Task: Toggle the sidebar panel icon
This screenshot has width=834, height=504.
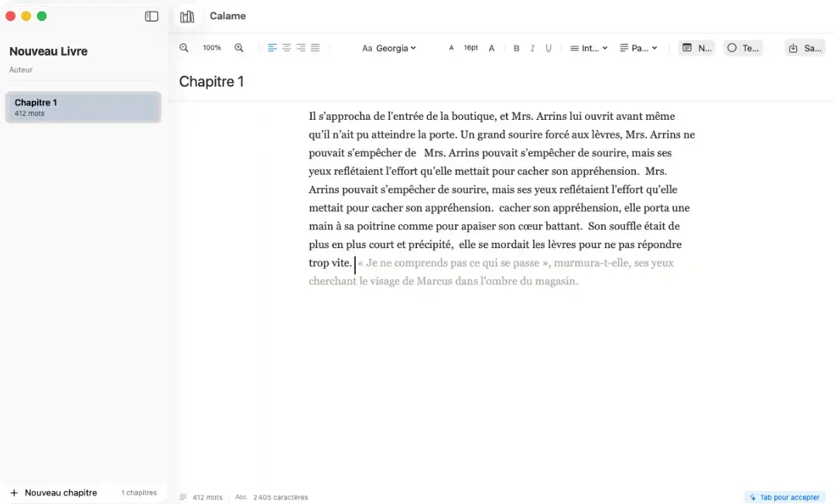Action: click(152, 15)
